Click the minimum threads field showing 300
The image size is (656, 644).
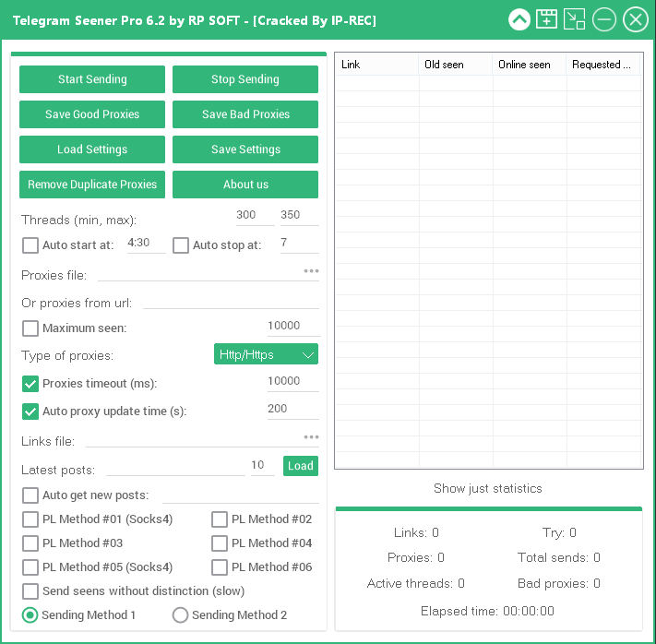255,216
